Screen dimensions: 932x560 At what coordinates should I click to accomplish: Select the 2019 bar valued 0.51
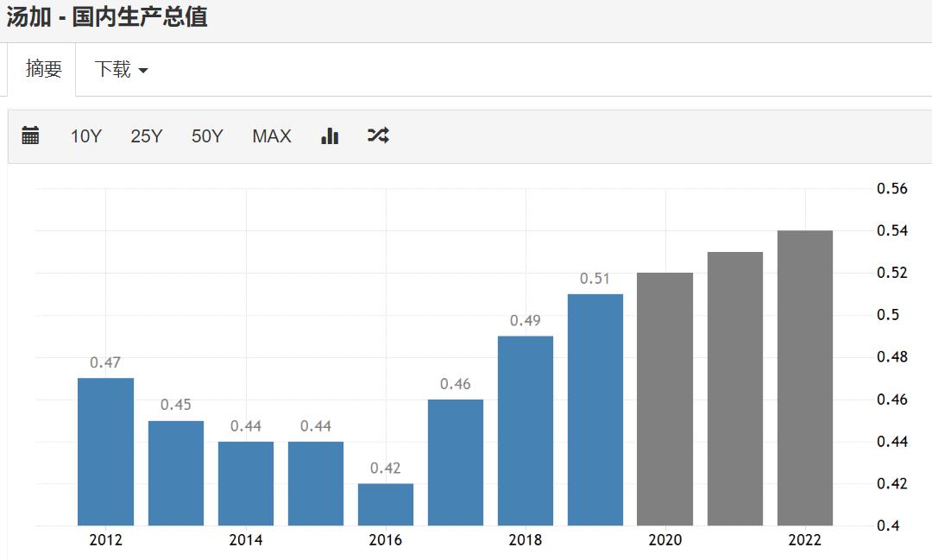(x=595, y=410)
